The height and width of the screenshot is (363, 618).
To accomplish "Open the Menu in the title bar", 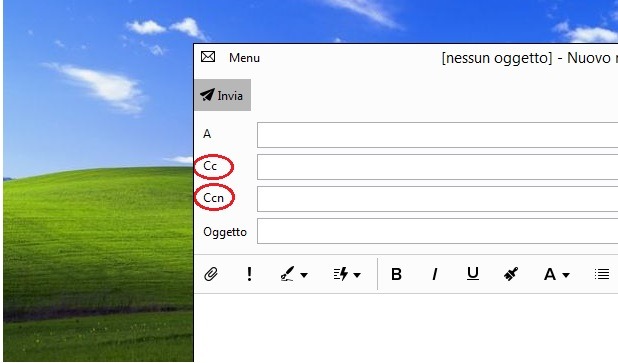I will pos(244,58).
